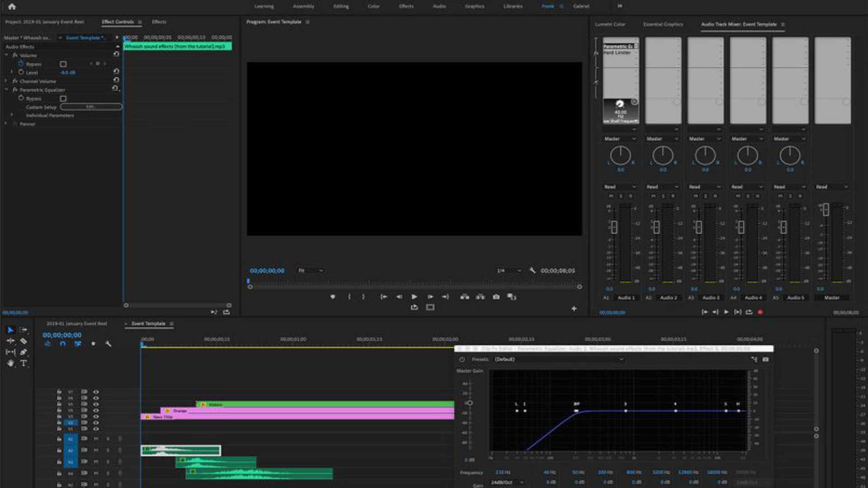Open the Fit zoom level dropdown
868x488 pixels.
tap(311, 271)
